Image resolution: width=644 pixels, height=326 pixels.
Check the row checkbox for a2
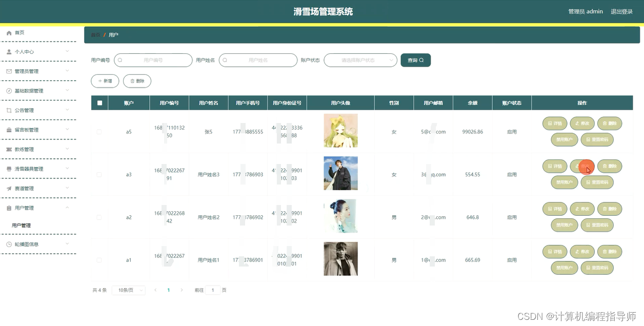99,217
